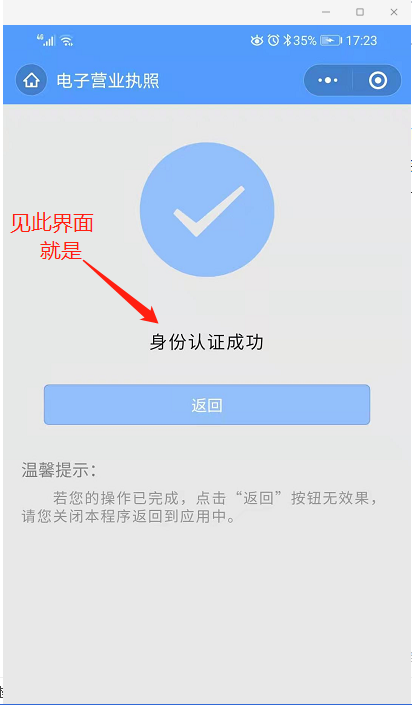Click the 温馨提示 heading
The height and width of the screenshot is (705, 412).
[x=59, y=470]
